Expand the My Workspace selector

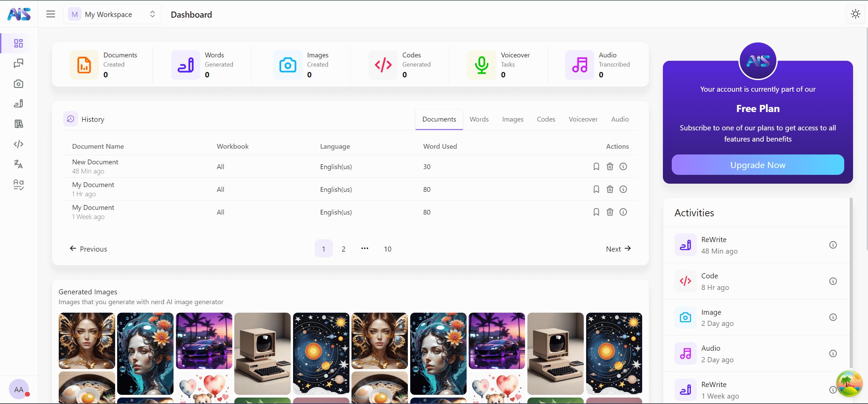pos(112,14)
